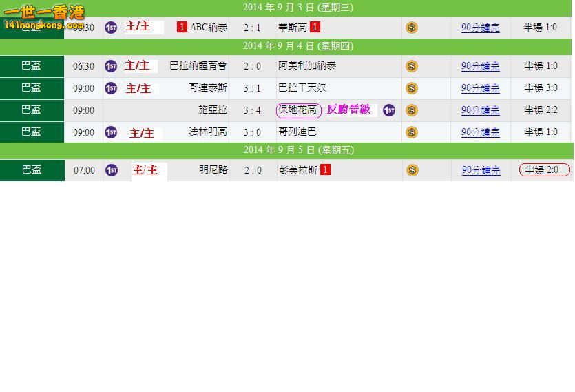
Task: Click the 1ST badge in ABC納泰 row
Action: click(111, 28)
